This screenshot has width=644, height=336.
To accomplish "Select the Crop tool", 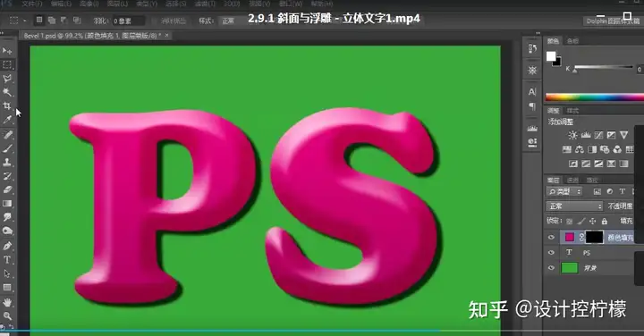I will point(7,105).
